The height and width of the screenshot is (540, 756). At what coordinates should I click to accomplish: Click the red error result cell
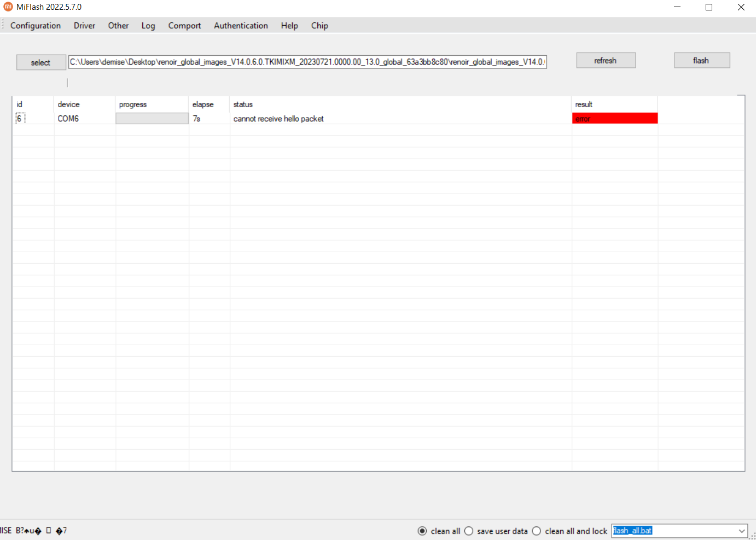pos(614,119)
